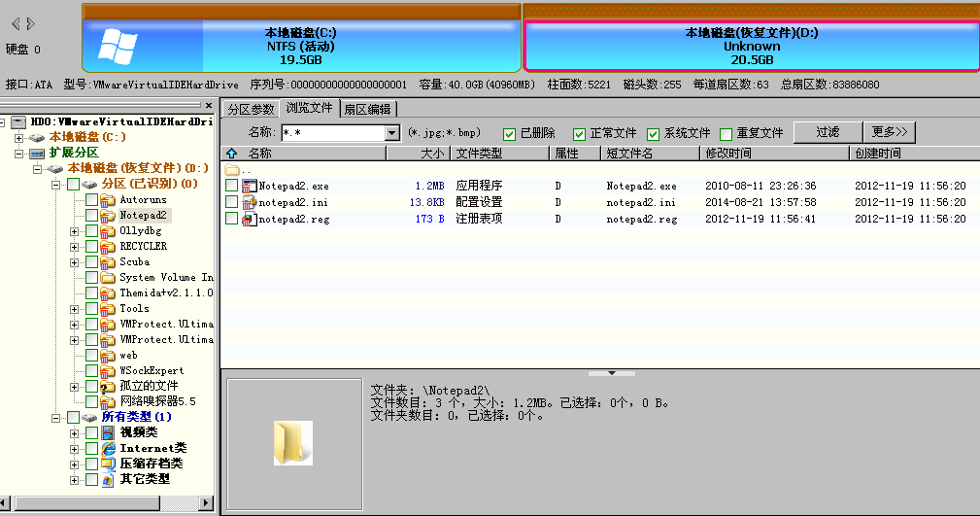The width and height of the screenshot is (980, 516).
Task: Open the 名称 filter dropdown arrow
Action: pos(392,132)
